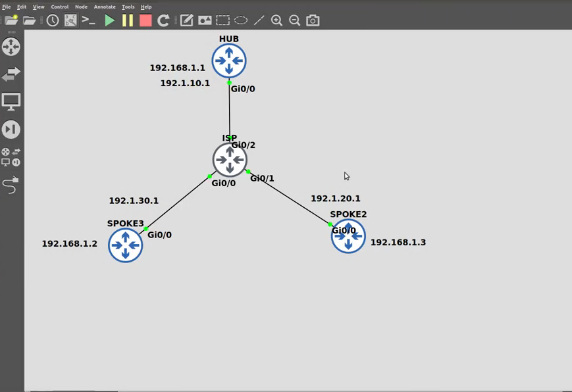Stop all devices with the red stop icon

click(145, 20)
